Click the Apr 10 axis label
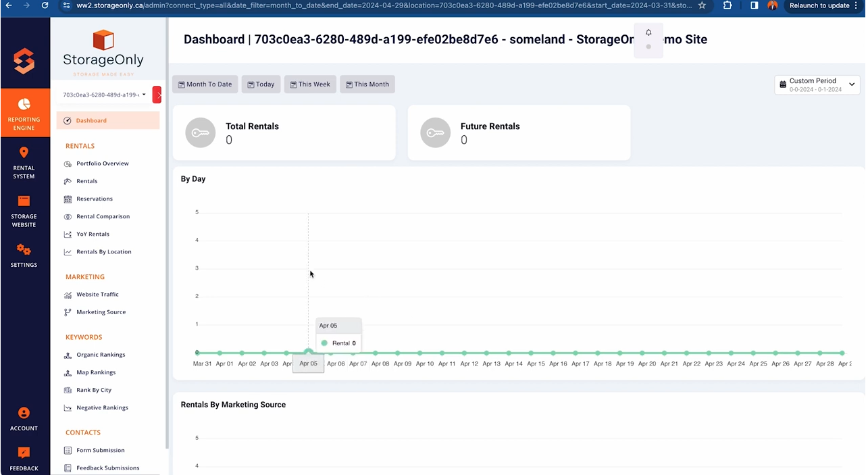The width and height of the screenshot is (868, 475). tap(424, 364)
